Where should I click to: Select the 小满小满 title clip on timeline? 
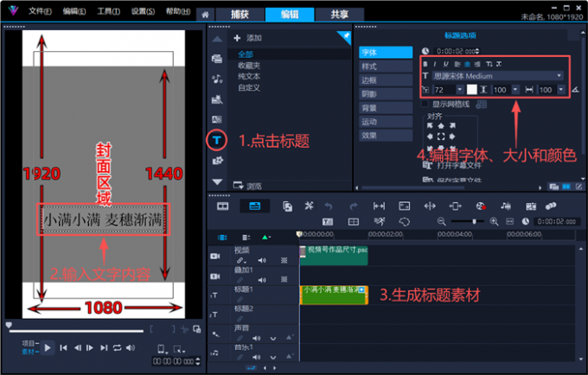click(334, 295)
